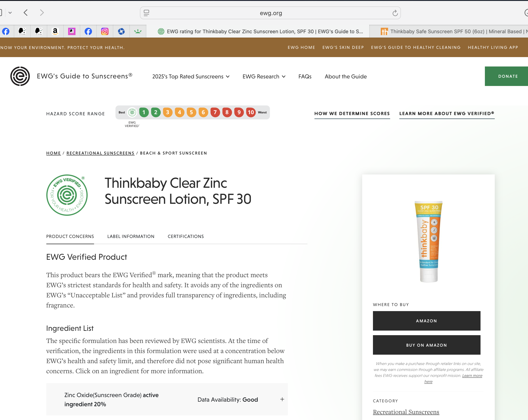Go to EWG Home in top bar

[301, 47]
